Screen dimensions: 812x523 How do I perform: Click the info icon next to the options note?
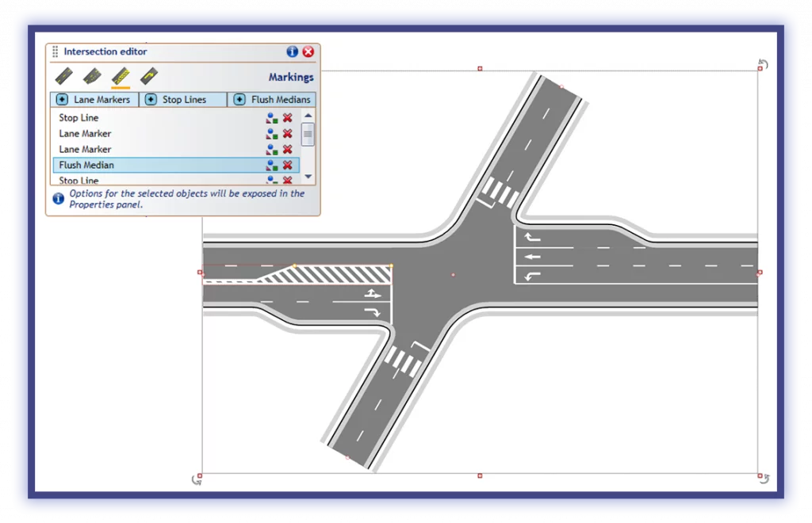pos(57,197)
